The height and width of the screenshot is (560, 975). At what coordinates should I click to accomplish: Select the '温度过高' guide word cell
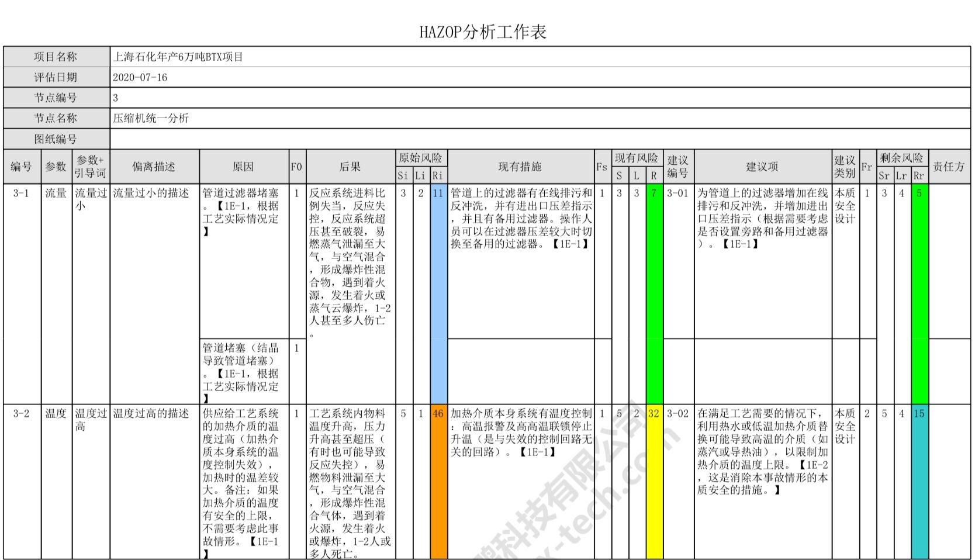click(91, 482)
